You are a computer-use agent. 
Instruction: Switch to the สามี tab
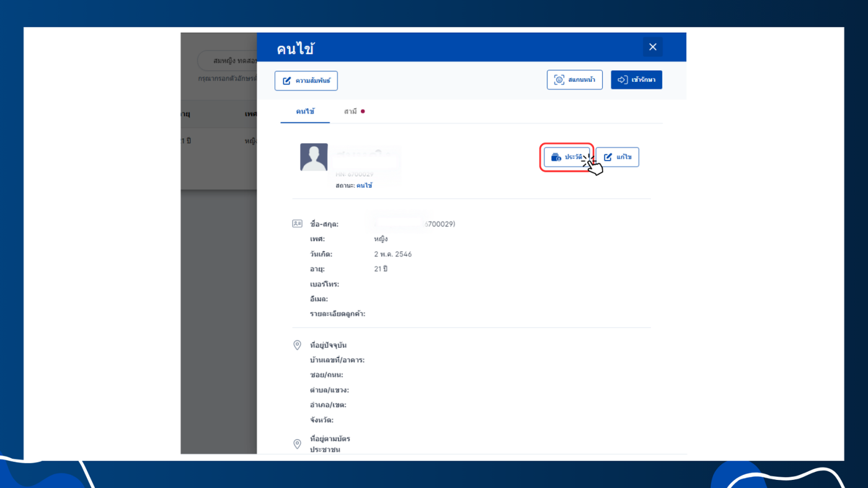354,112
